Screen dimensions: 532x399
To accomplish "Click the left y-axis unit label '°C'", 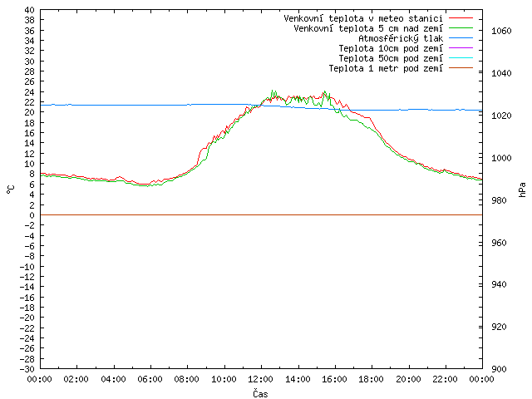I will pyautogui.click(x=11, y=190).
